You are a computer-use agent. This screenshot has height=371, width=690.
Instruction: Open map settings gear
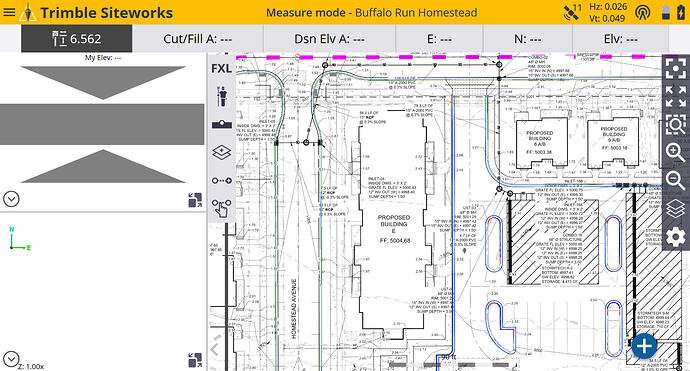click(675, 237)
